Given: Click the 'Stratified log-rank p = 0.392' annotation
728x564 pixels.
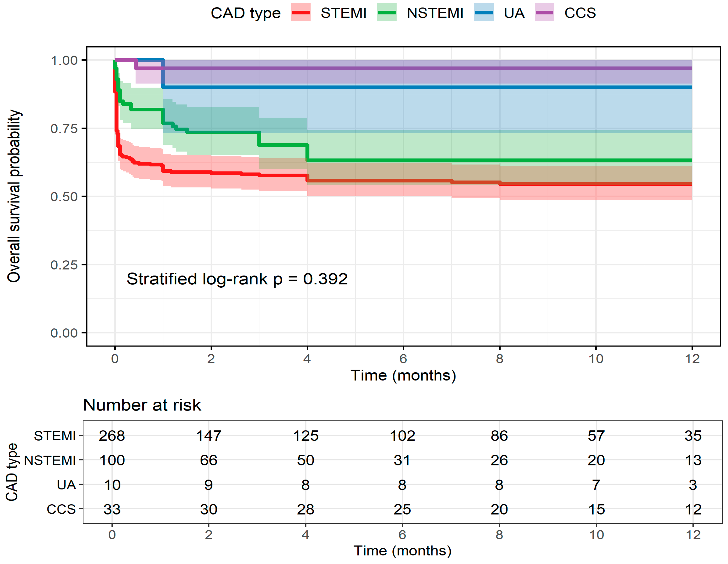Looking at the screenshot, I should (237, 279).
